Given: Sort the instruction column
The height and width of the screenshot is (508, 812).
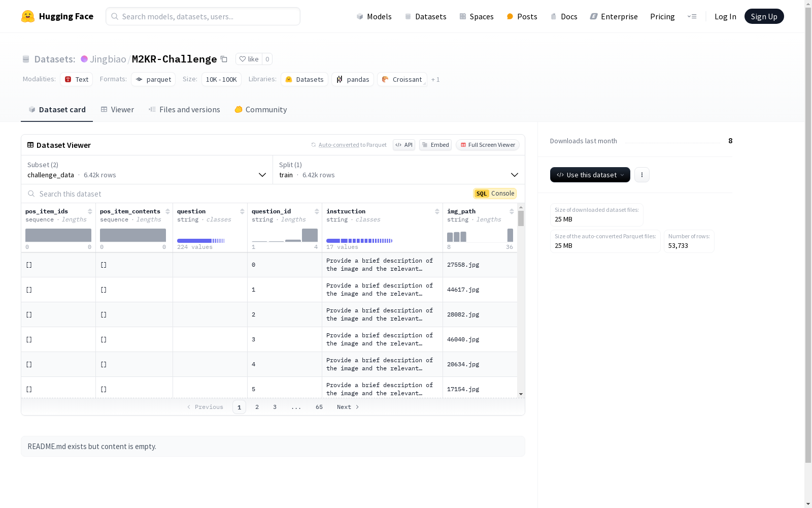Looking at the screenshot, I should point(437,211).
